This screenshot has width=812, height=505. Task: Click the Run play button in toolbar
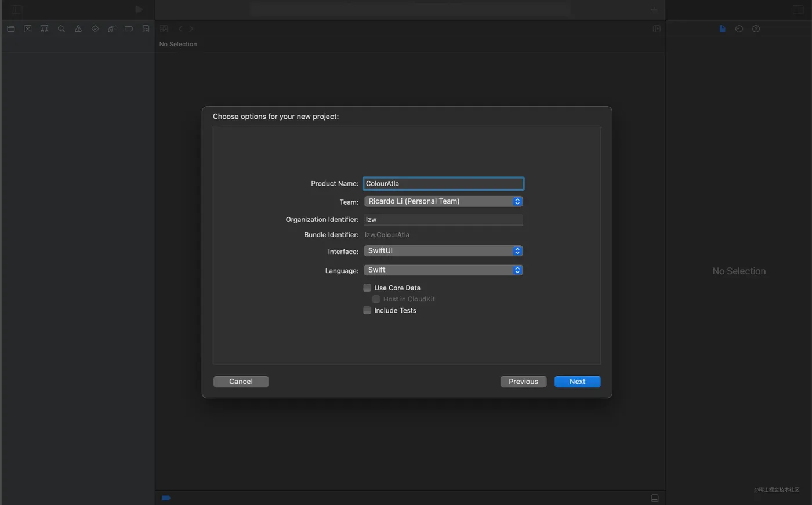click(x=139, y=9)
